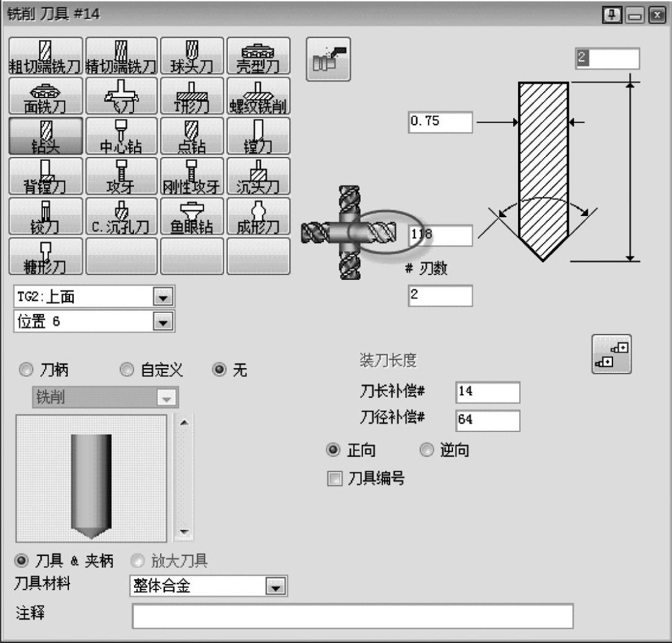
Task: Select the 刀柄 holder radio button
Action: [x=26, y=371]
